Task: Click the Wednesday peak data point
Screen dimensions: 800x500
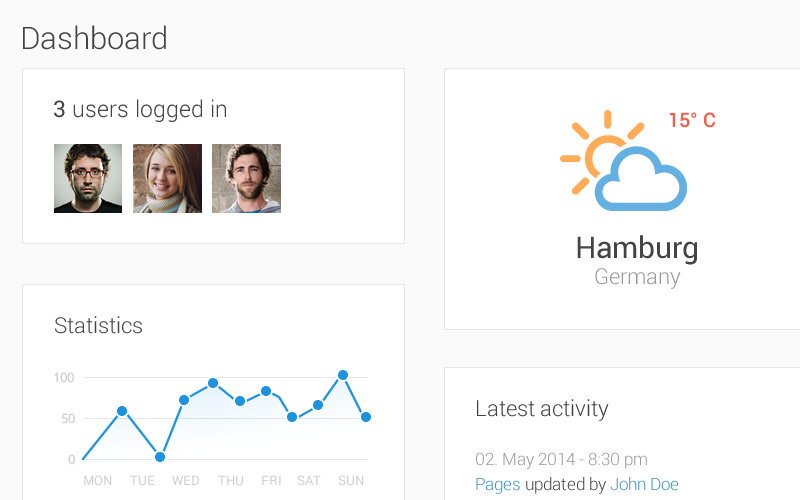Action: (x=213, y=383)
